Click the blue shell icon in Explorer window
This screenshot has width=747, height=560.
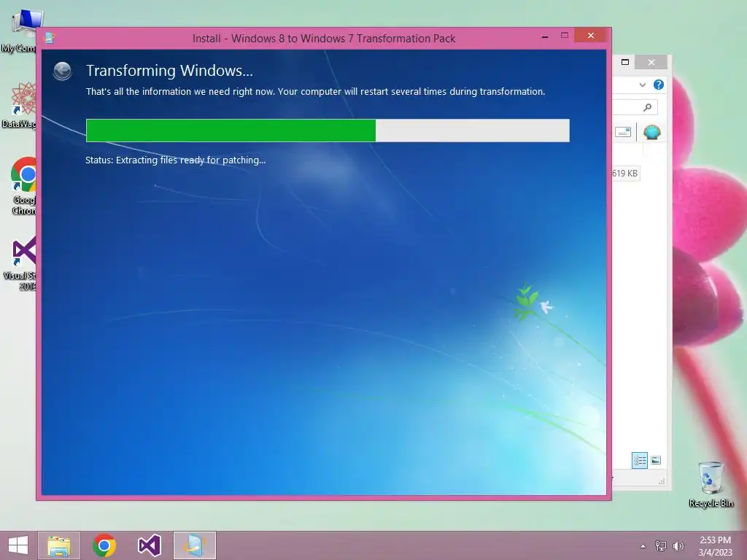pyautogui.click(x=651, y=132)
